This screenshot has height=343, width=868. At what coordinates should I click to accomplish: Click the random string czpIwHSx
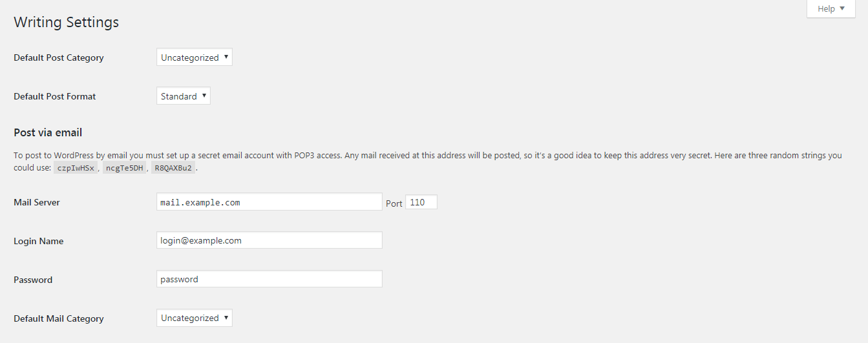pos(74,168)
